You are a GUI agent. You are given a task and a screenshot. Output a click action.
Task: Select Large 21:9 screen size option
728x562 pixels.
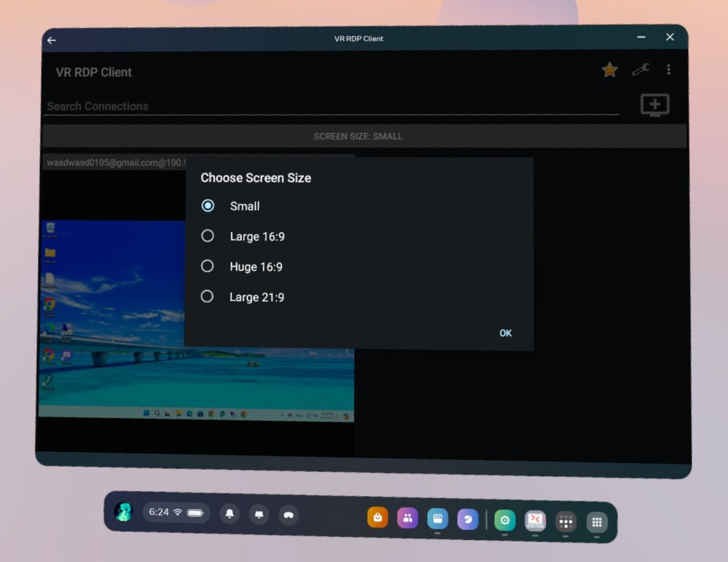[207, 297]
